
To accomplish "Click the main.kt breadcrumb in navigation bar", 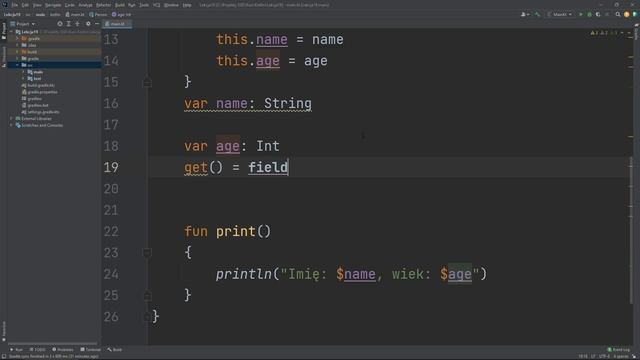I will pos(75,15).
